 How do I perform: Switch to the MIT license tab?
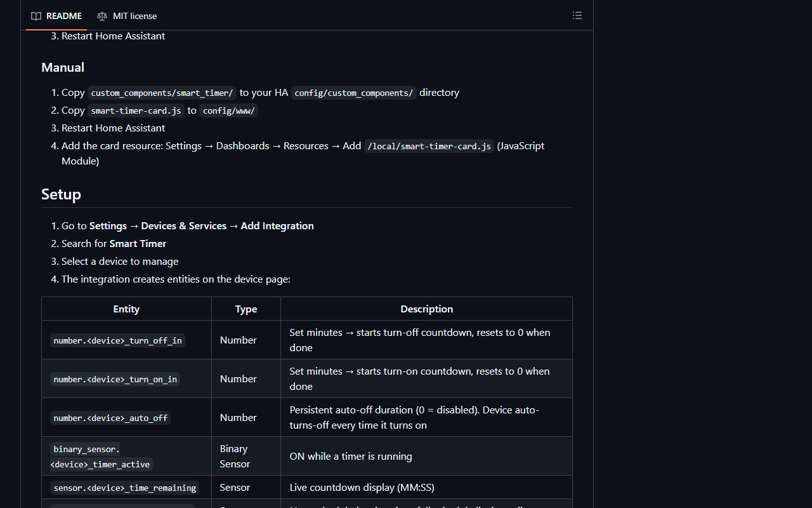pos(127,16)
